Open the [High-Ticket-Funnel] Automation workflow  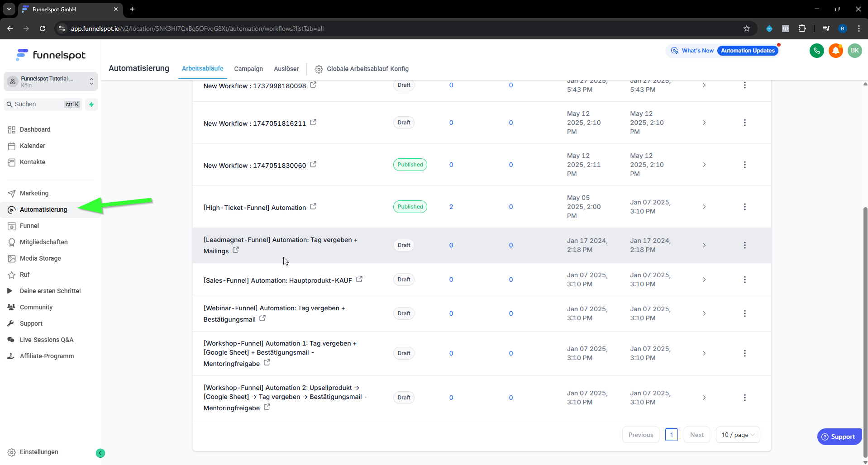coord(255,208)
